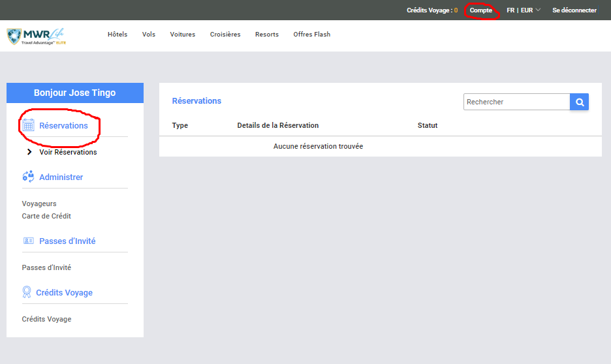Screen dimensions: 611x364
Task: Focus the Rechercher search field
Action: (x=517, y=102)
